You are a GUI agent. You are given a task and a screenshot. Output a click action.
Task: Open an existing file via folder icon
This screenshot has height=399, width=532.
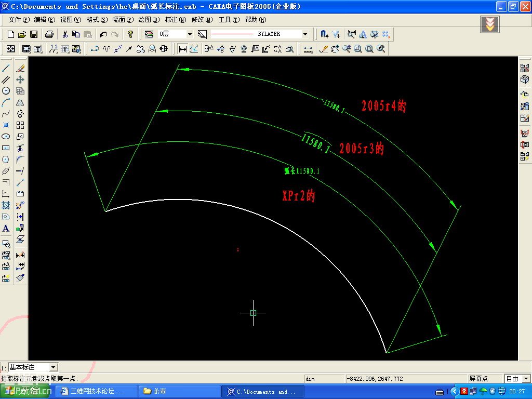[x=22, y=34]
